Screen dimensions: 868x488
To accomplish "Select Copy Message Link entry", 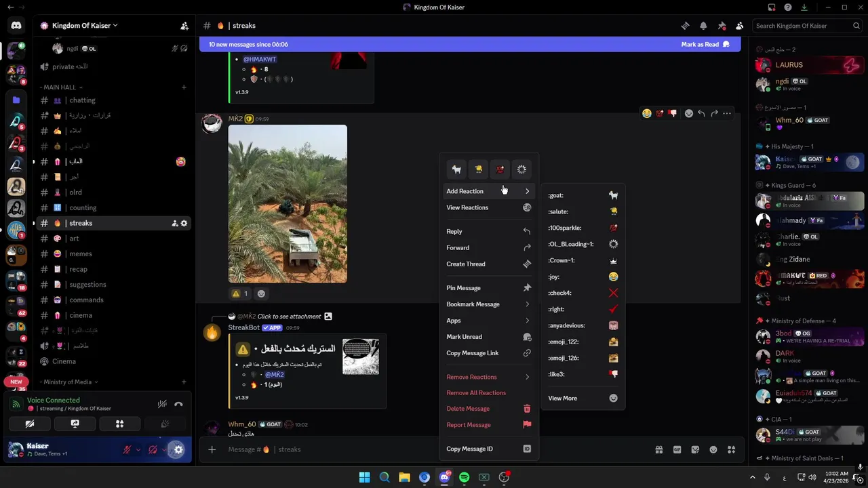I will [488, 353].
